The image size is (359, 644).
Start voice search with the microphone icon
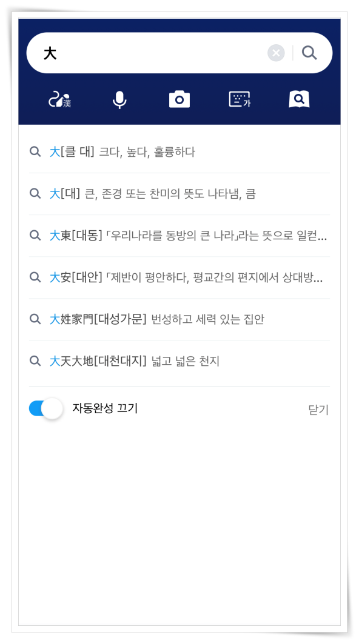pyautogui.click(x=119, y=100)
